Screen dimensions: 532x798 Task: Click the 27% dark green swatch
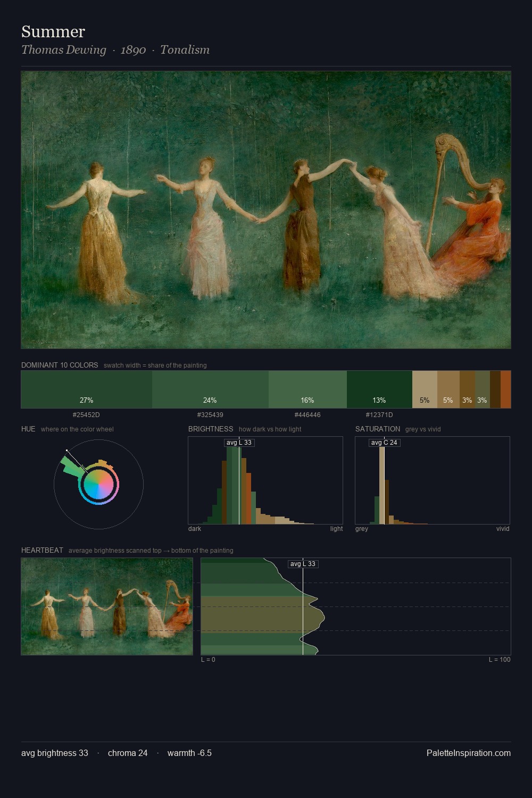(x=87, y=389)
